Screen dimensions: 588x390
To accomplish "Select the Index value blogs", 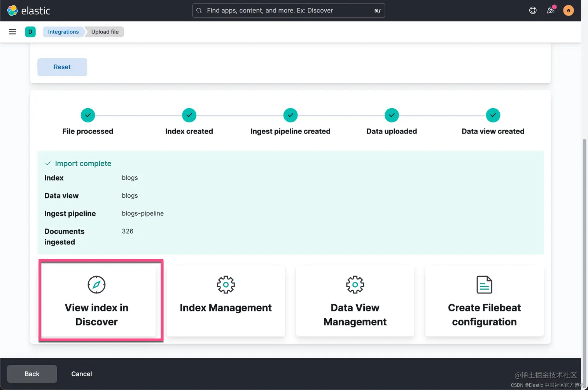I will [x=130, y=178].
